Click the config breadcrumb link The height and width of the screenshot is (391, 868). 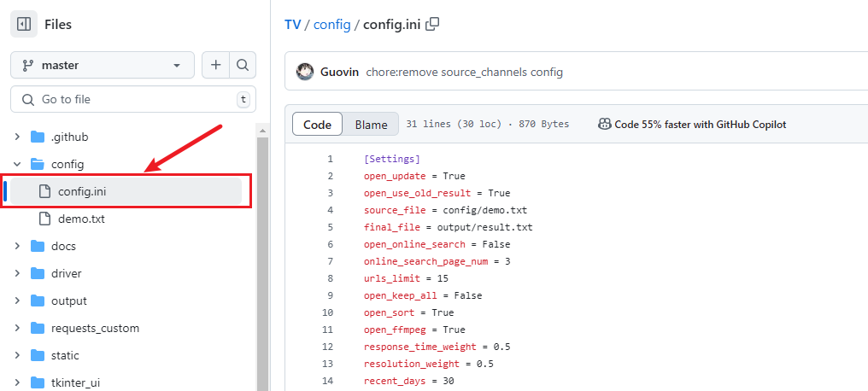click(332, 25)
